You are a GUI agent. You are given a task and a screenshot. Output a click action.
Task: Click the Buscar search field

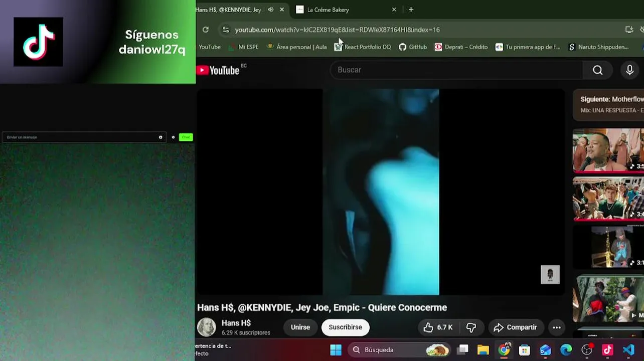(x=456, y=70)
